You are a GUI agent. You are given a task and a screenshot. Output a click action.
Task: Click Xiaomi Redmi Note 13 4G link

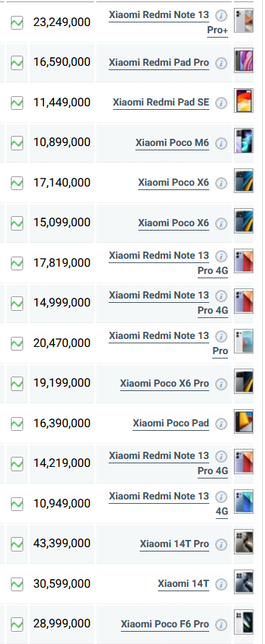[x=168, y=504]
